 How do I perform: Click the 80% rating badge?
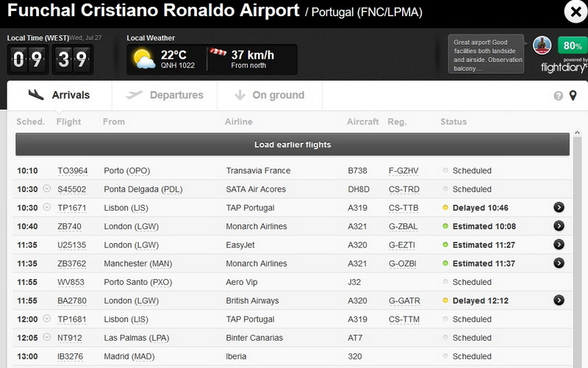573,46
